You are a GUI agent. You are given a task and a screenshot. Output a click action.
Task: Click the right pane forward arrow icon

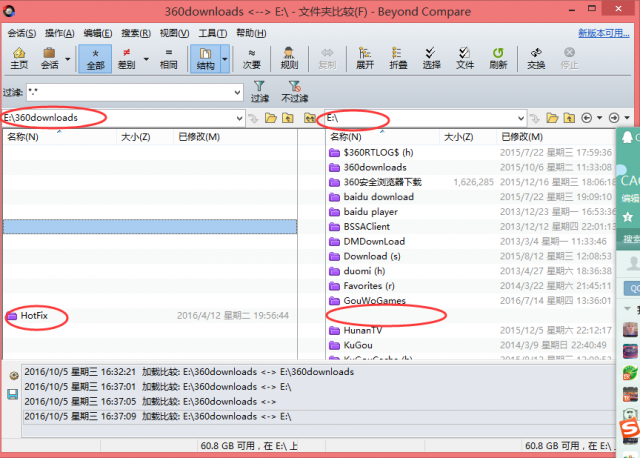point(614,118)
